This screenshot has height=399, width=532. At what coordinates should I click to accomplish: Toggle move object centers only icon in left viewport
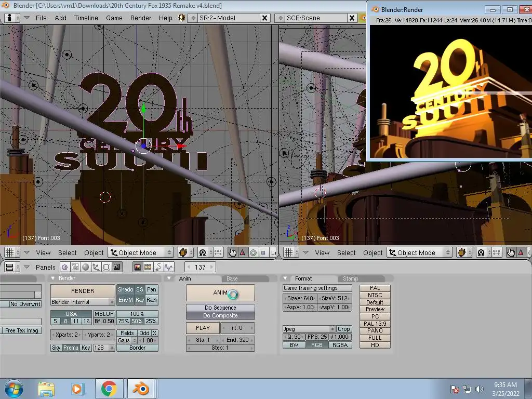pos(218,252)
